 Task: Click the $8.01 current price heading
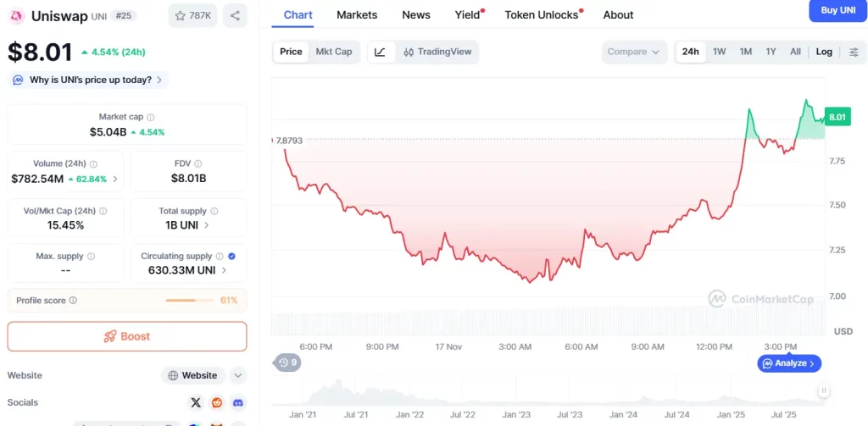40,52
